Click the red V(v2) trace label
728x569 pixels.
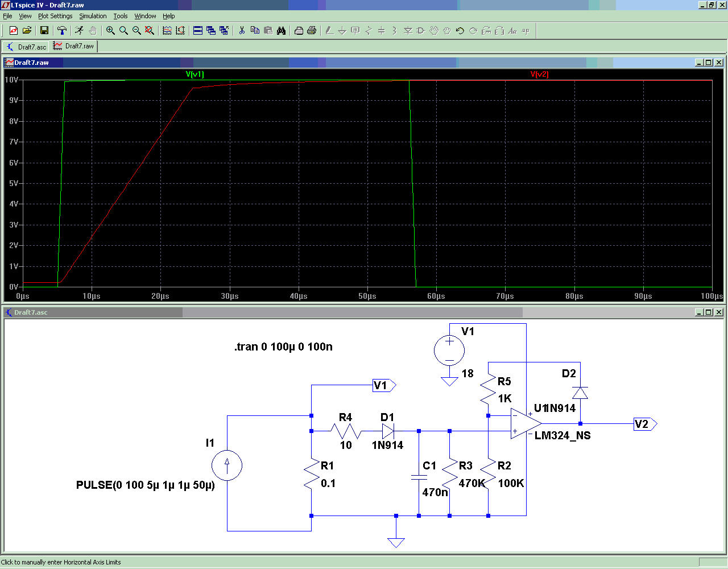click(539, 75)
